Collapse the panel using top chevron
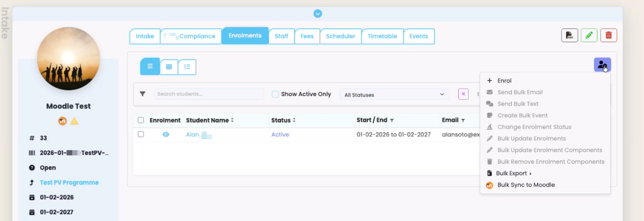Viewport: 644px width, 221px height. [318, 14]
